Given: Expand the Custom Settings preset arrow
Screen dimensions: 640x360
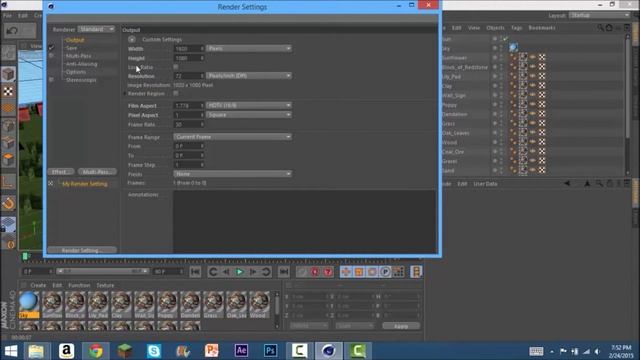Looking at the screenshot, I should 131,40.
